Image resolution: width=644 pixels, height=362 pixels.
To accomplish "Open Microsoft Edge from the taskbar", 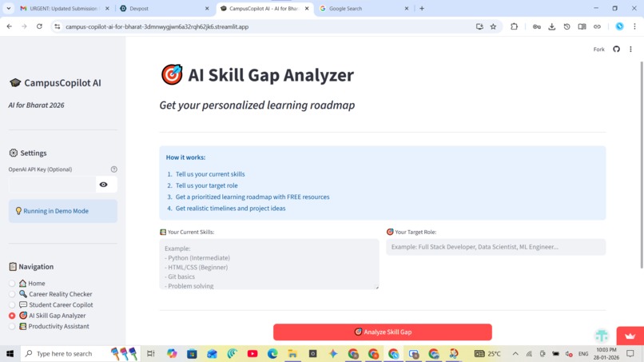I will point(272,353).
